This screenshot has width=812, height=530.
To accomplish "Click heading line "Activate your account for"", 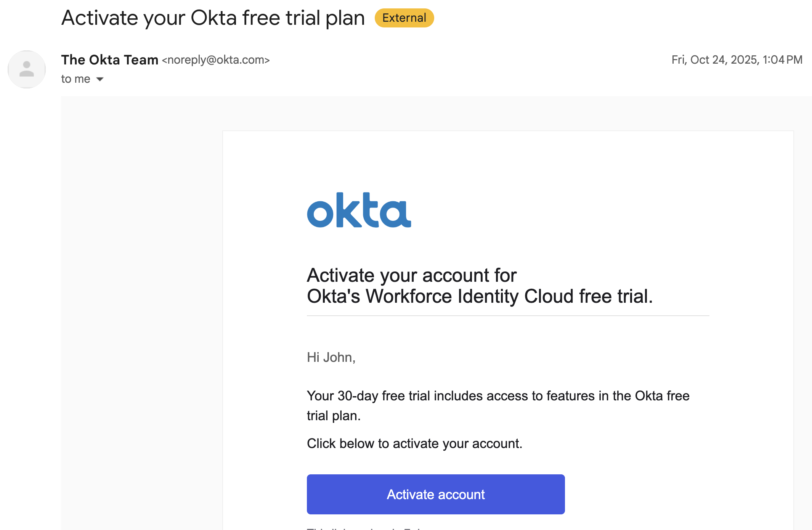I will pos(411,275).
